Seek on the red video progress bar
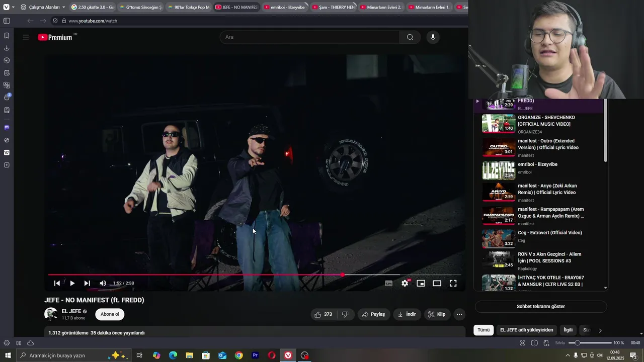This screenshot has width=644, height=362. coord(255,275)
